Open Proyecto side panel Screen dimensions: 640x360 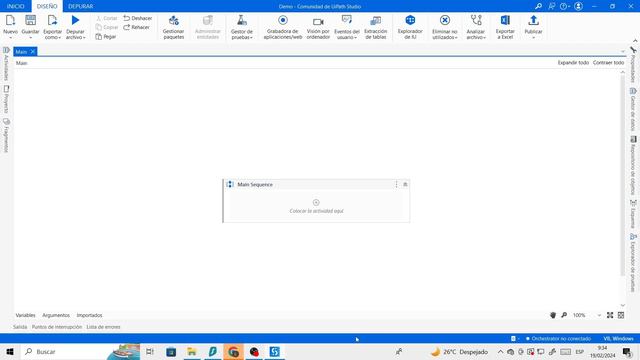(x=6, y=99)
